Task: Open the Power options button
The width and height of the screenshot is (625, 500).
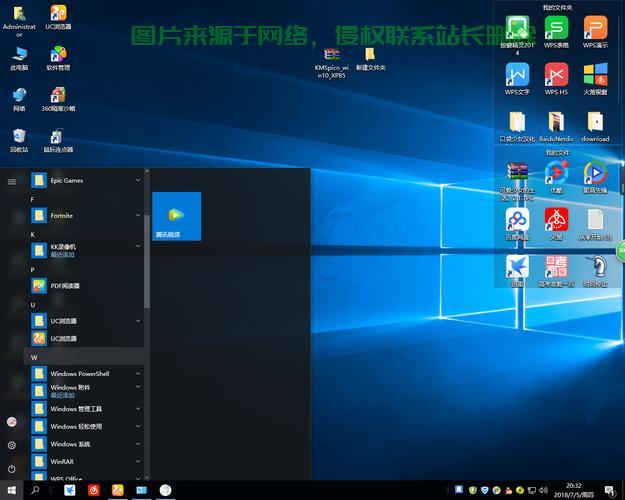Action: [x=12, y=469]
